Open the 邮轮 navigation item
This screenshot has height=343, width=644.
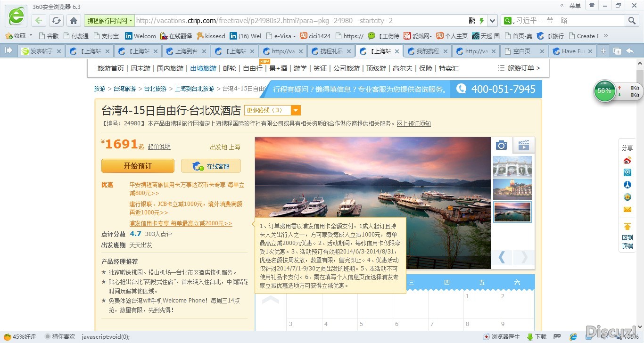click(x=230, y=68)
